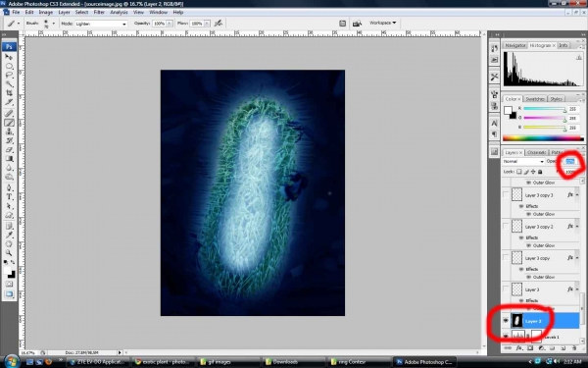Select the Elliptical Marquee tool
The height and width of the screenshot is (368, 588).
(x=9, y=67)
